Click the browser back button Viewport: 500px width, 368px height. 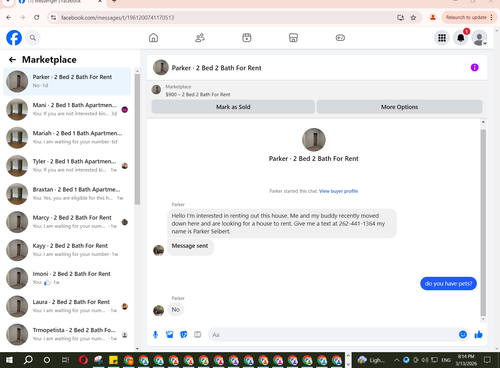point(9,17)
